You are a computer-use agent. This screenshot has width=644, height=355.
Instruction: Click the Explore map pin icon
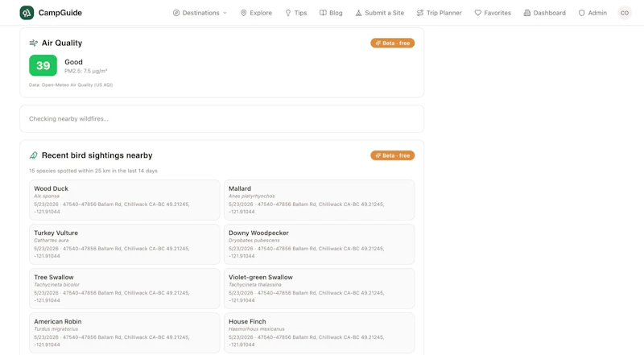click(244, 13)
